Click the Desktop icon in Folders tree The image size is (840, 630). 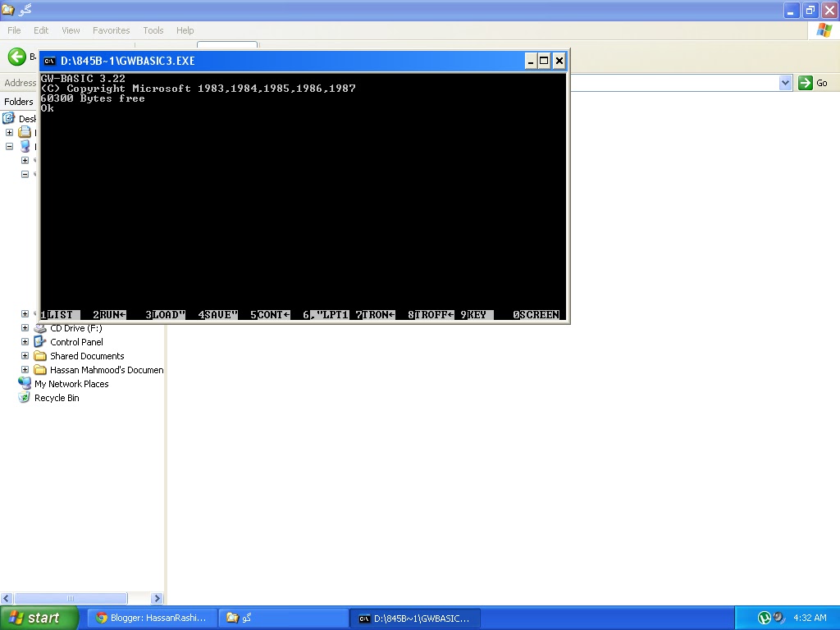(x=8, y=118)
